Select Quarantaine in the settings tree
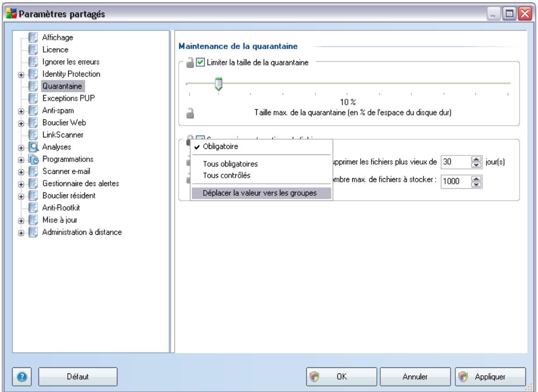Image resolution: width=538 pixels, height=392 pixels. tap(62, 86)
